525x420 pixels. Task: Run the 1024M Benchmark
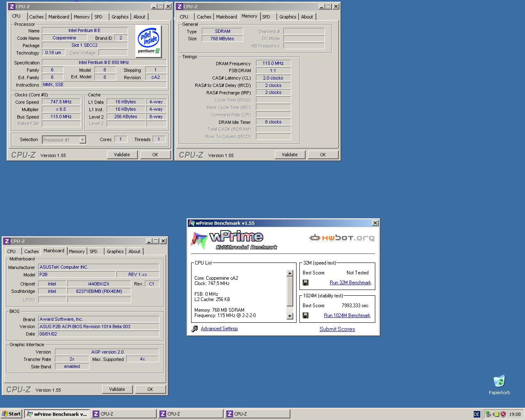click(x=347, y=315)
